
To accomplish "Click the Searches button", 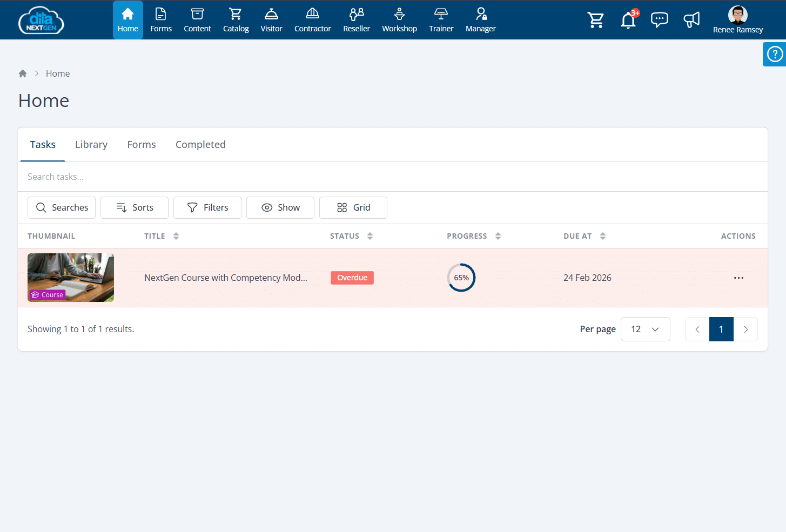I will pos(62,207).
